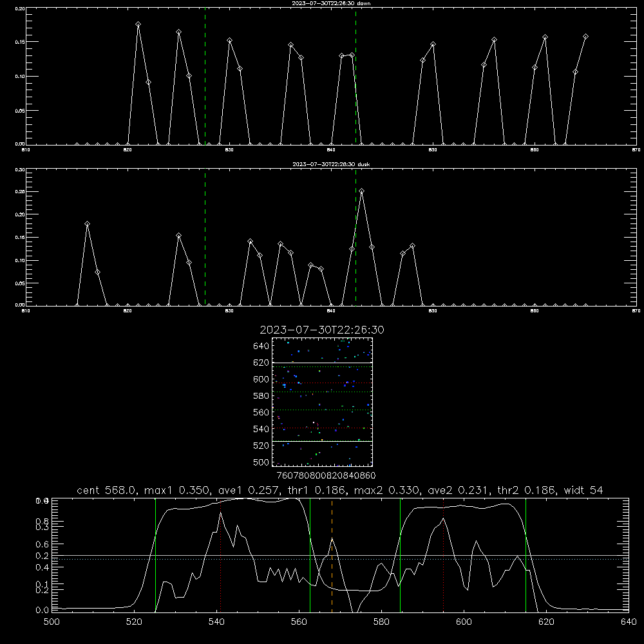Click the green vertical line at 525
The height and width of the screenshot is (644, 644).
[x=156, y=554]
